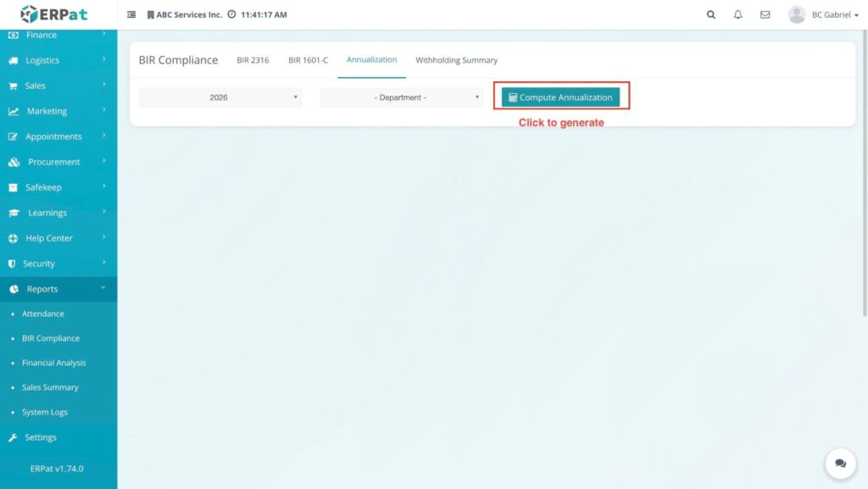Open the chat bubble widget
This screenshot has width=868, height=489.
tap(840, 464)
